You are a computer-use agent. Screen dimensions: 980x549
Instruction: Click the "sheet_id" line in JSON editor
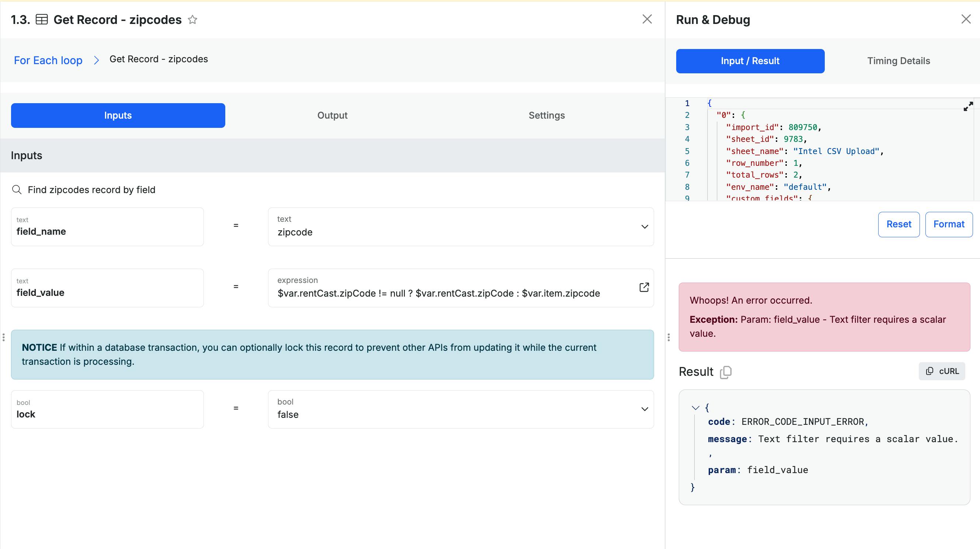(767, 139)
